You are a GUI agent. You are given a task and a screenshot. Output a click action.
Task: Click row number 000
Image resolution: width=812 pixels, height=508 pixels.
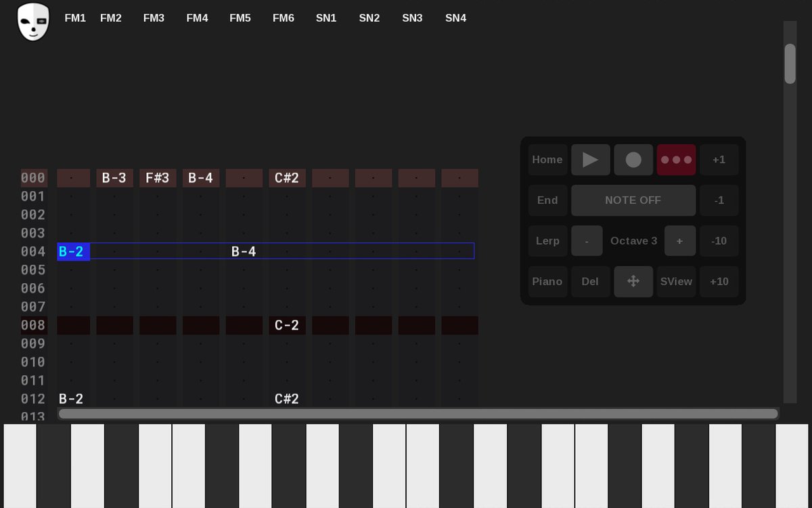tap(33, 178)
